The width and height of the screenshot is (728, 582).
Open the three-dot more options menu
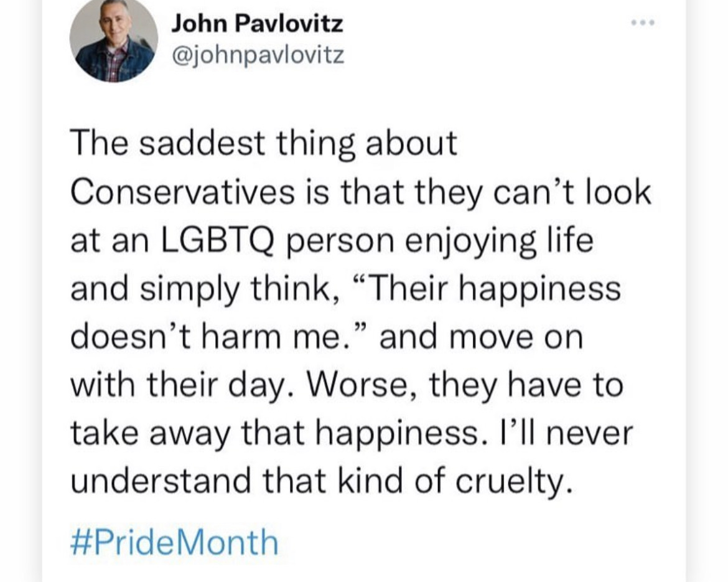pos(643,23)
